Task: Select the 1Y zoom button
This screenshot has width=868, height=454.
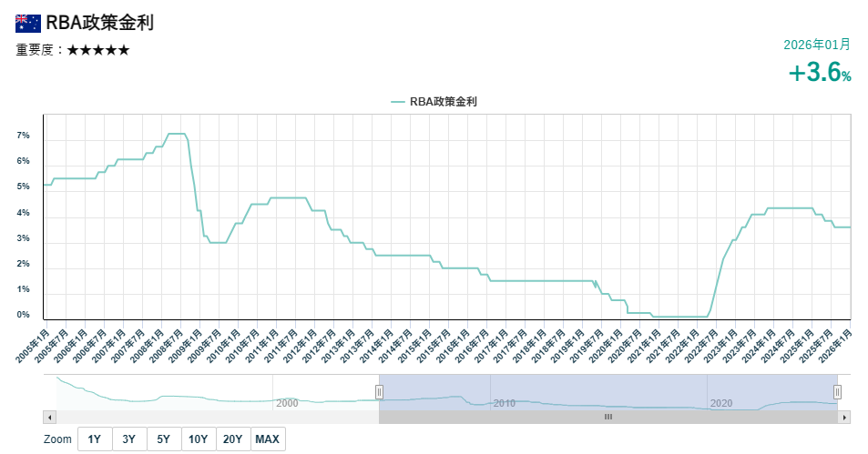Action: click(95, 439)
